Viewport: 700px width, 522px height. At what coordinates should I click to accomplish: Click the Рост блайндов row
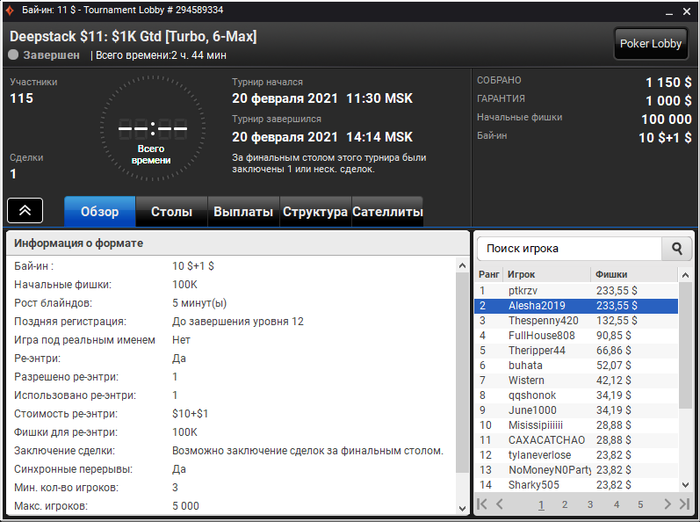231,303
